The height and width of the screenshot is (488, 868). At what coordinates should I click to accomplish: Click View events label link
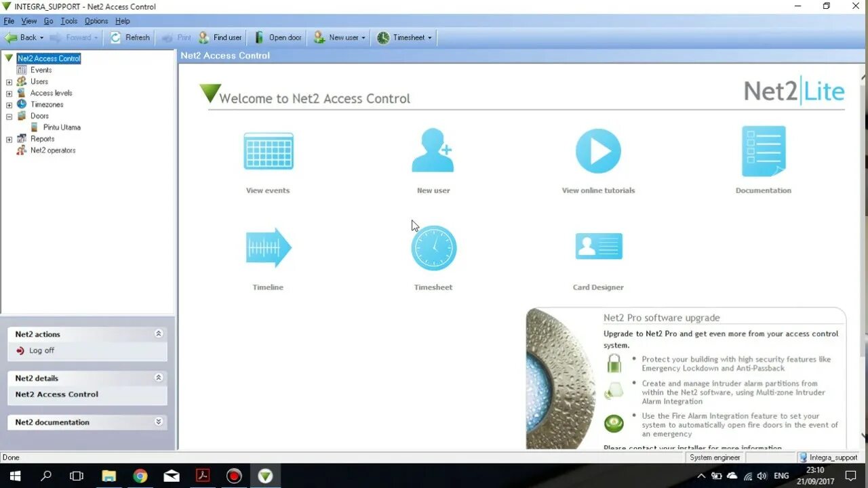pyautogui.click(x=268, y=190)
